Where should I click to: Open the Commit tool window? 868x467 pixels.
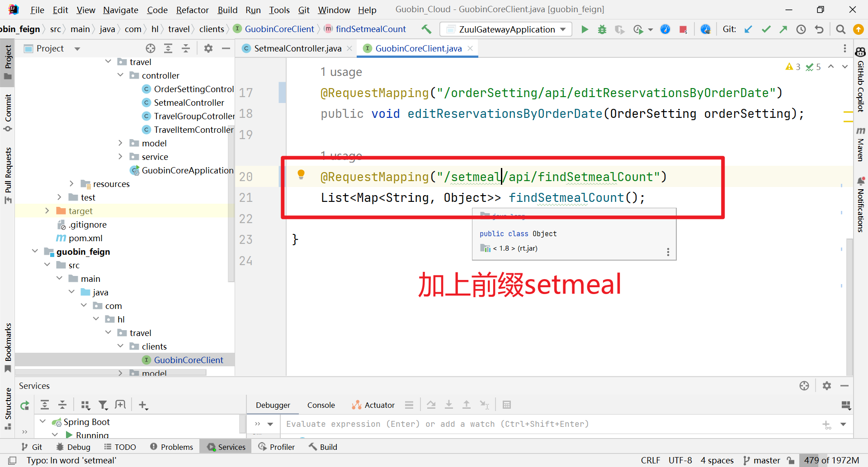[x=8, y=113]
